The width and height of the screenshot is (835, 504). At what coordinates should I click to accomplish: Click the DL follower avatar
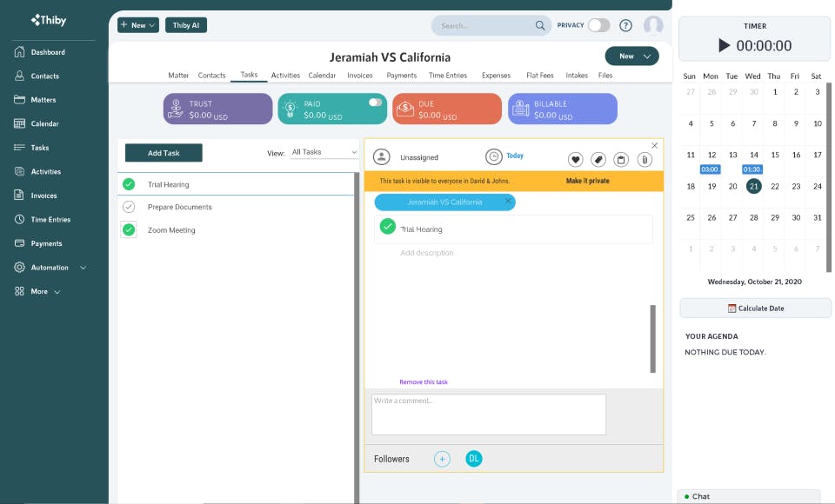tap(473, 459)
